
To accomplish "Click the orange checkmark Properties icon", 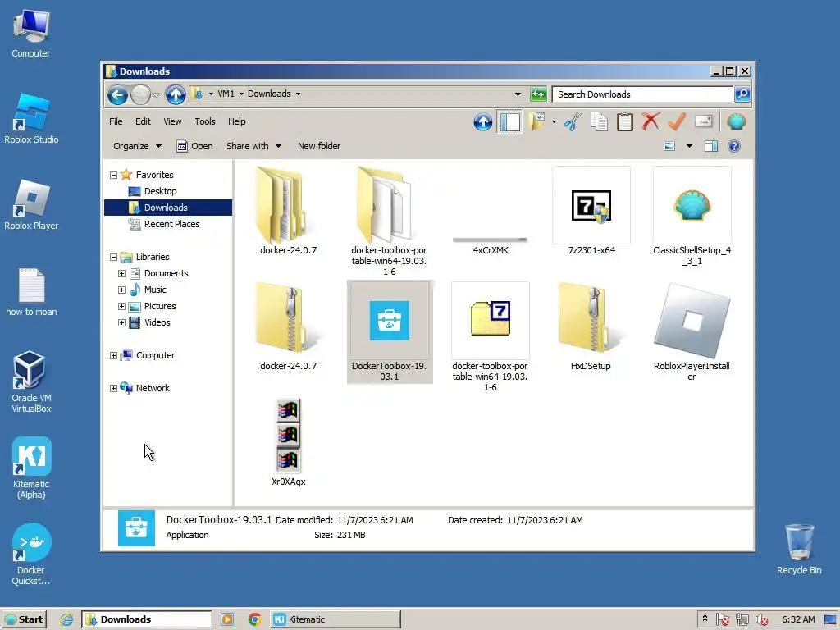I will pos(677,122).
